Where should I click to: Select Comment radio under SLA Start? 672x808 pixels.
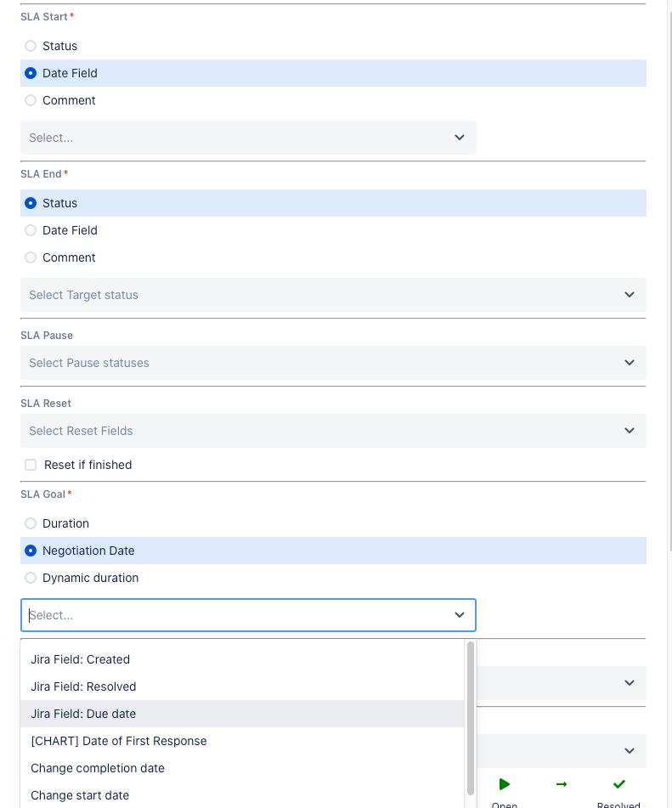tap(31, 100)
